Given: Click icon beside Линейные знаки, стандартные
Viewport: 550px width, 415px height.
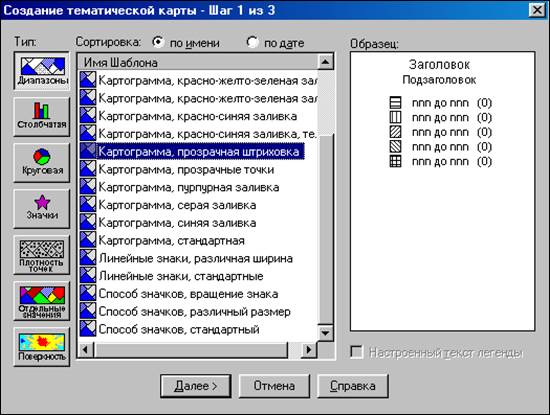Looking at the screenshot, I should [x=88, y=275].
